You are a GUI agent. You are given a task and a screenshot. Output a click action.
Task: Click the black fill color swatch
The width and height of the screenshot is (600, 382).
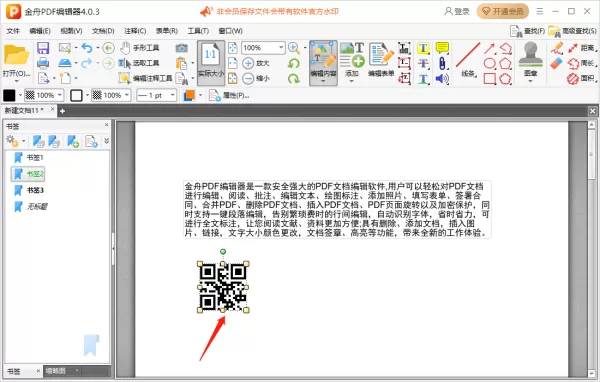pyautogui.click(x=9, y=95)
